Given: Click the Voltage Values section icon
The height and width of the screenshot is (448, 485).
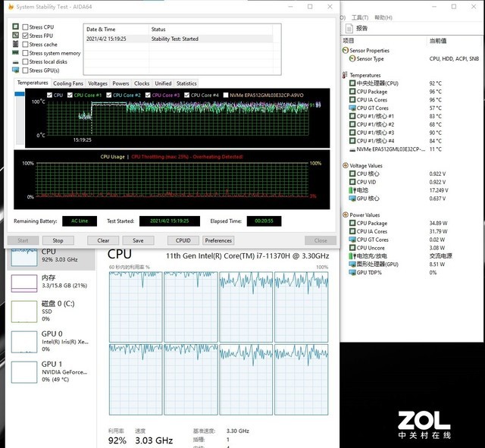Looking at the screenshot, I should 346,165.
